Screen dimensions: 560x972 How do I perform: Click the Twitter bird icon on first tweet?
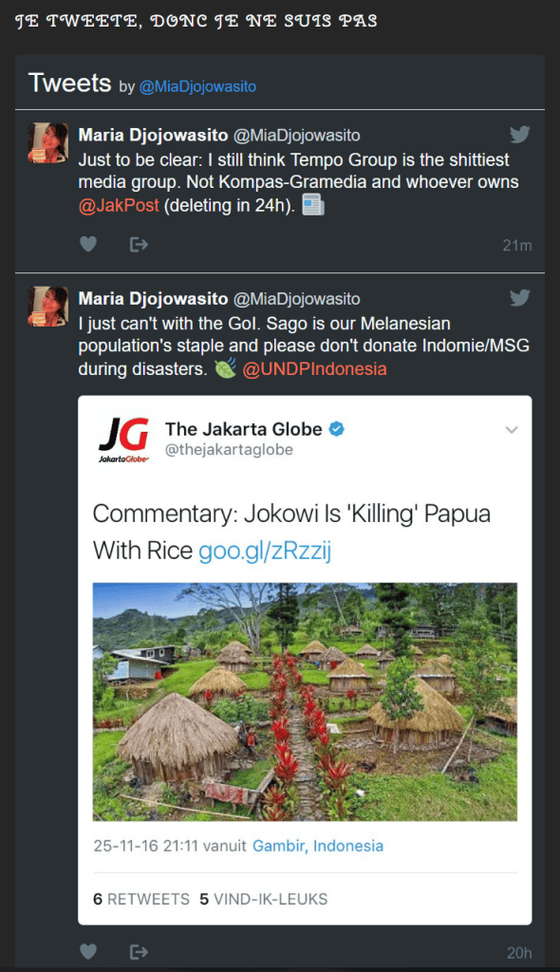coord(520,134)
